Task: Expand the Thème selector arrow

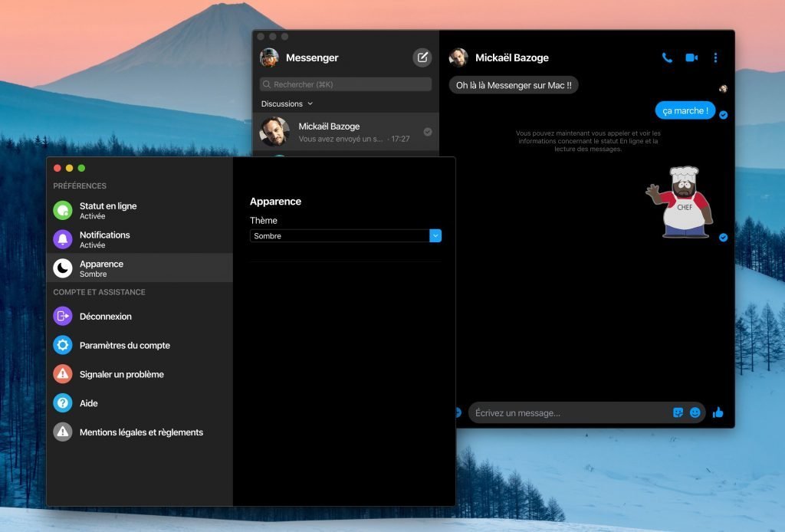Action: (435, 235)
